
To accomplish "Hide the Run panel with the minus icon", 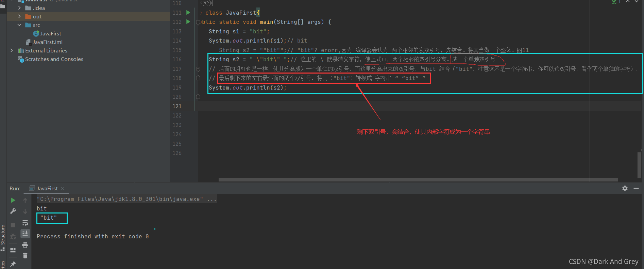I will pyautogui.click(x=636, y=188).
